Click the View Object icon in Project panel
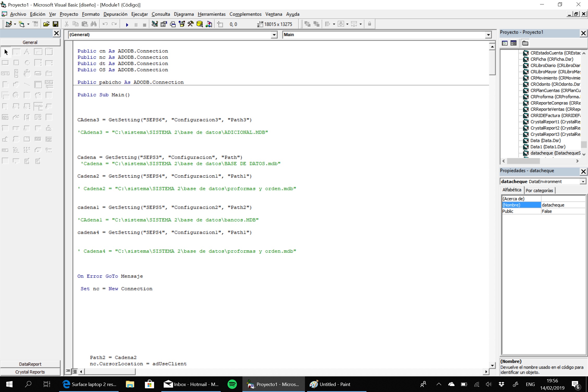 point(513,43)
